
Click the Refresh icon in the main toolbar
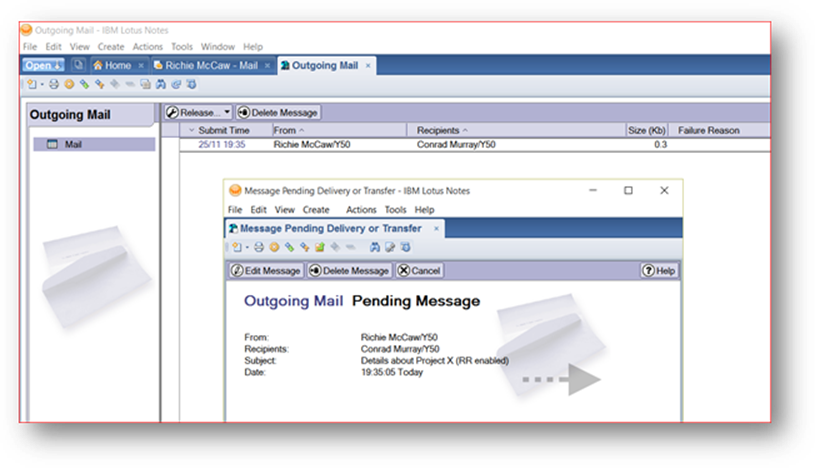point(176,84)
